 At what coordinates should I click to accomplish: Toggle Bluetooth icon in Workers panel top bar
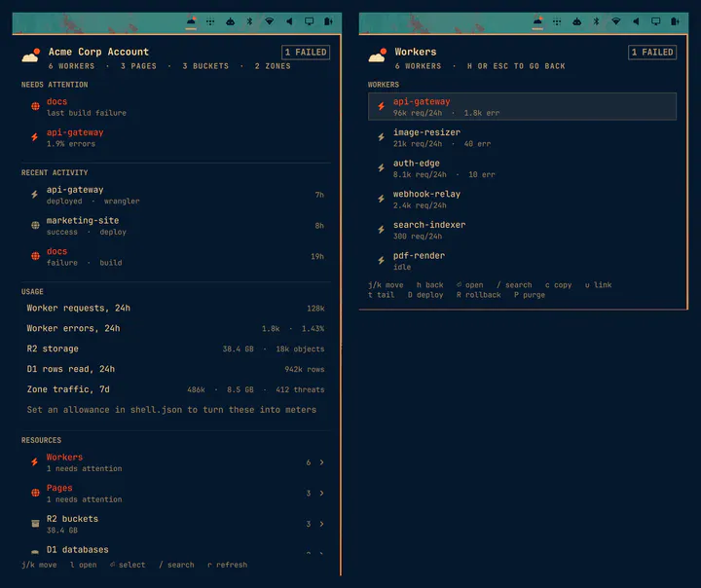point(596,21)
